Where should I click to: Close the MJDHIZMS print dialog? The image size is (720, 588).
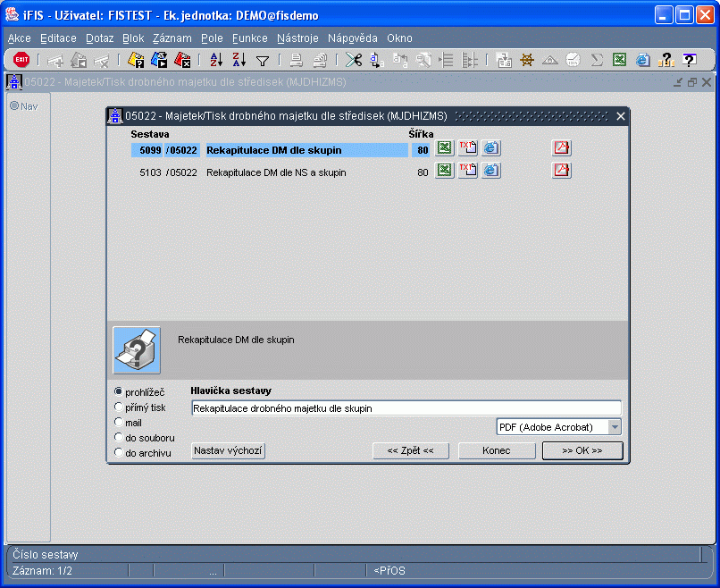pos(620,116)
